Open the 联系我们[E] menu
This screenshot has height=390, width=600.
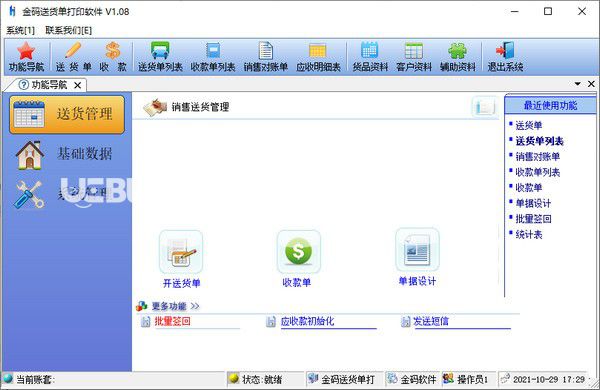pyautogui.click(x=68, y=30)
